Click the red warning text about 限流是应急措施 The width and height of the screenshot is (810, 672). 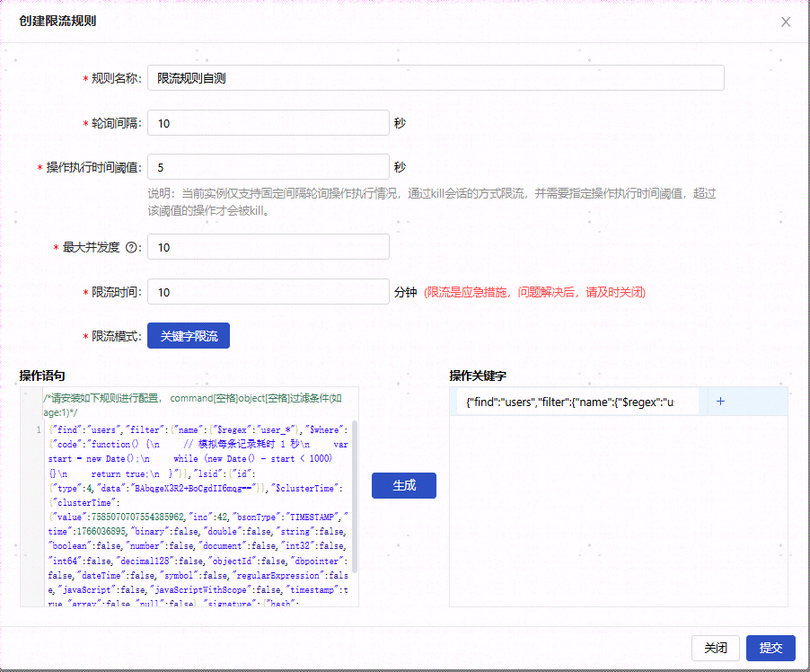[x=534, y=293]
